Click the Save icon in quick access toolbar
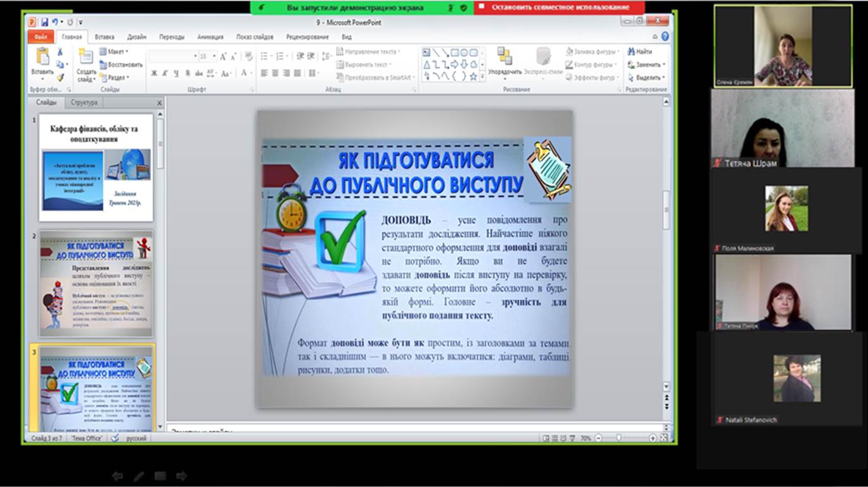 (44, 22)
